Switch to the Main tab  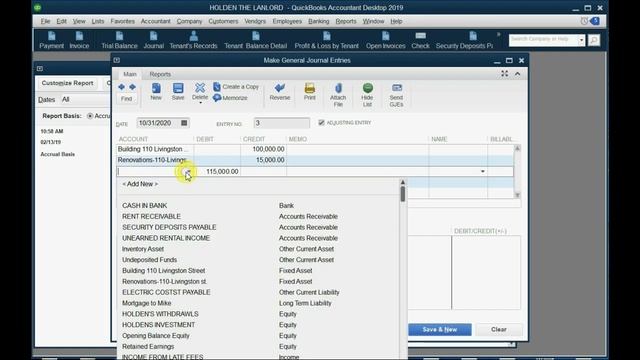130,74
